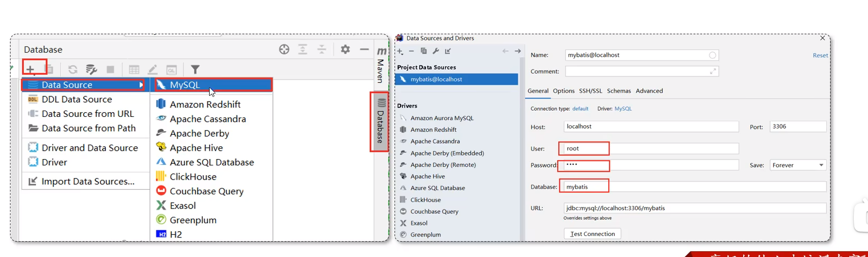Switch to the Options tab
The height and width of the screenshot is (257, 868).
click(564, 91)
